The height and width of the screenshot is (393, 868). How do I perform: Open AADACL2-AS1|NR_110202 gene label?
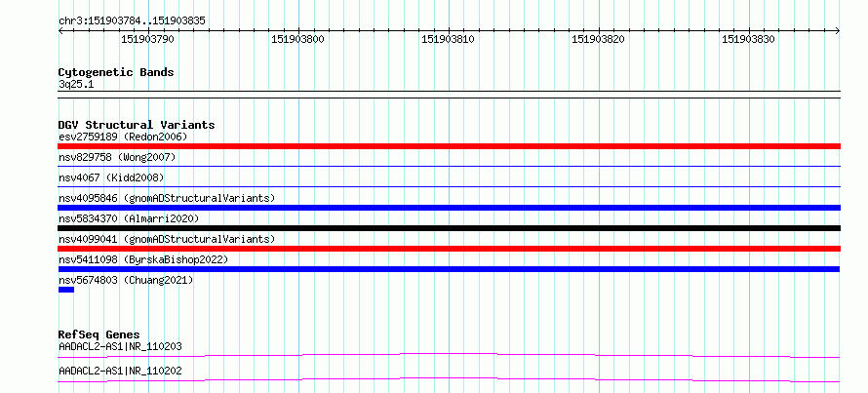tap(120, 371)
